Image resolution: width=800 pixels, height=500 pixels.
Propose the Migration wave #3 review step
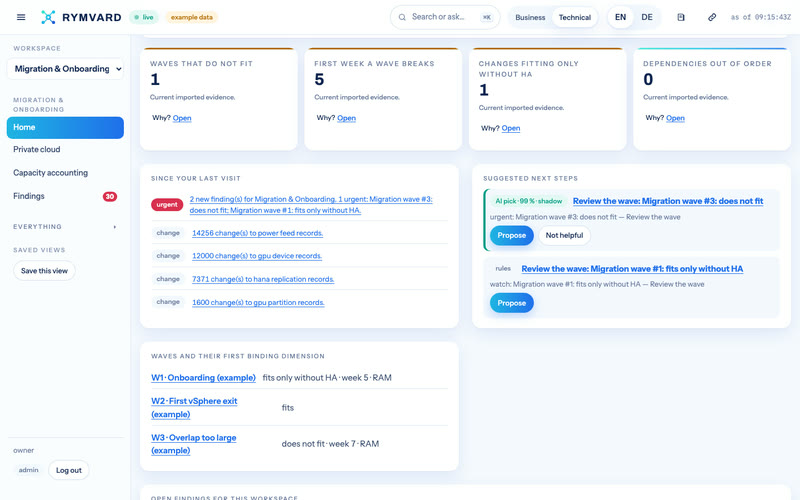511,236
